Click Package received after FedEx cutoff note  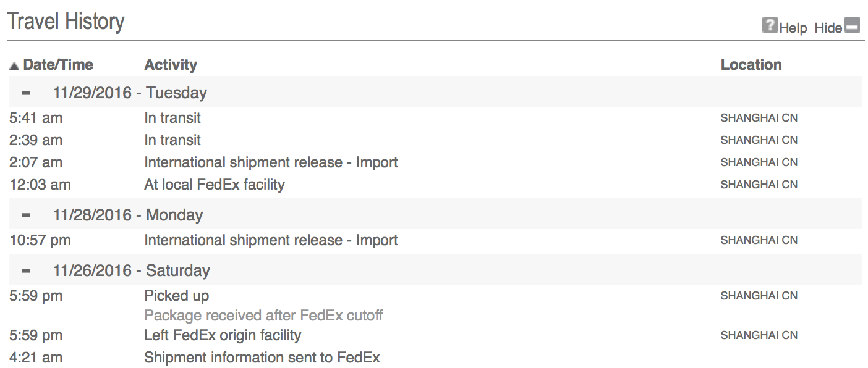click(x=263, y=316)
